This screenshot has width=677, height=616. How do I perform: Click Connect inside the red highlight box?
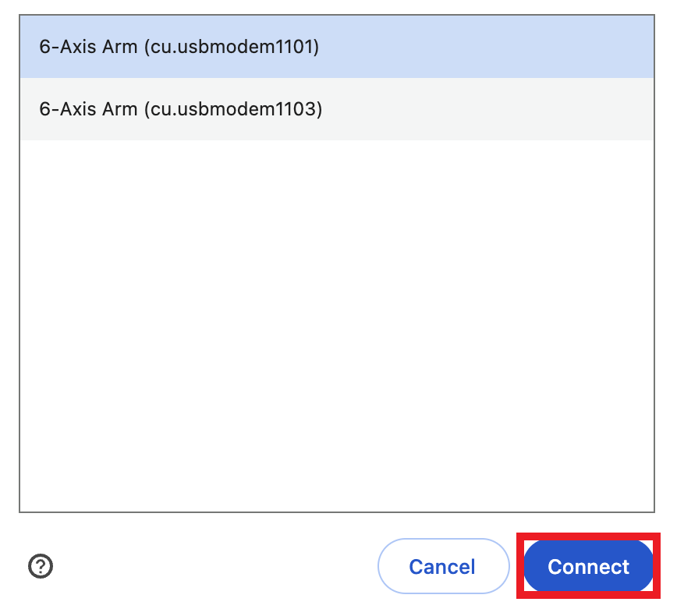[587, 567]
